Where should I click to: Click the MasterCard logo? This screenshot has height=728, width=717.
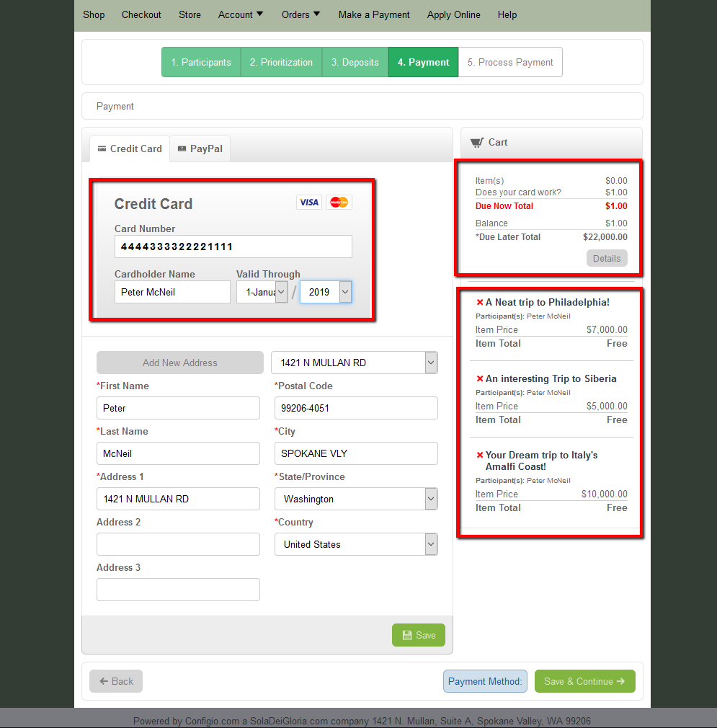point(339,203)
